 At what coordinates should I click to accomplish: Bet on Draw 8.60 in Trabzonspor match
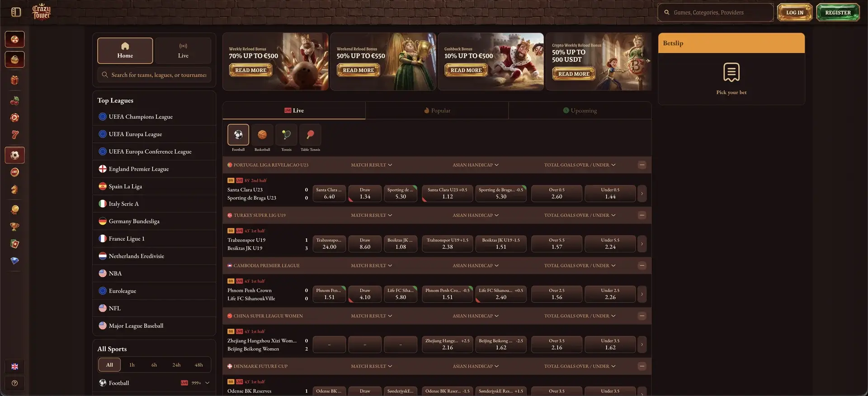365,244
